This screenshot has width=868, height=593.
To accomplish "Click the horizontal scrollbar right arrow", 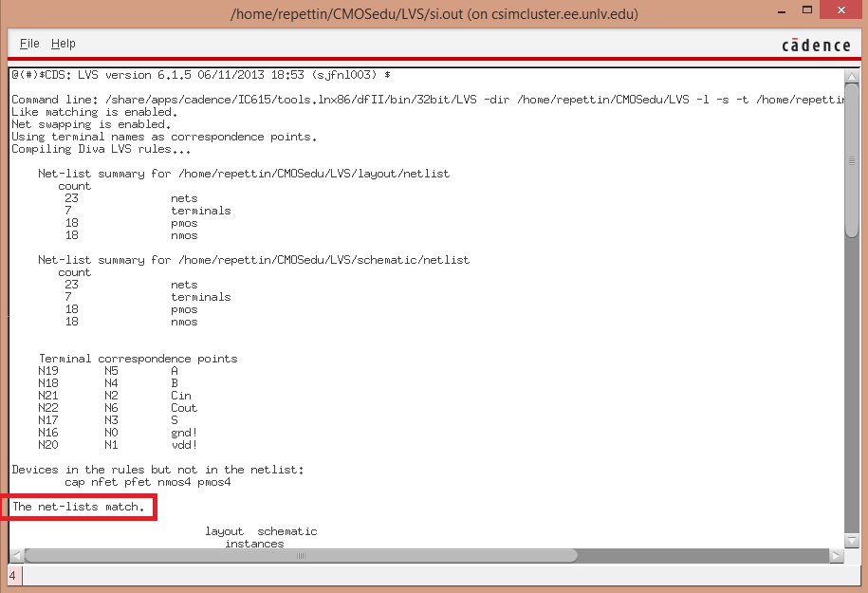I will (x=837, y=555).
